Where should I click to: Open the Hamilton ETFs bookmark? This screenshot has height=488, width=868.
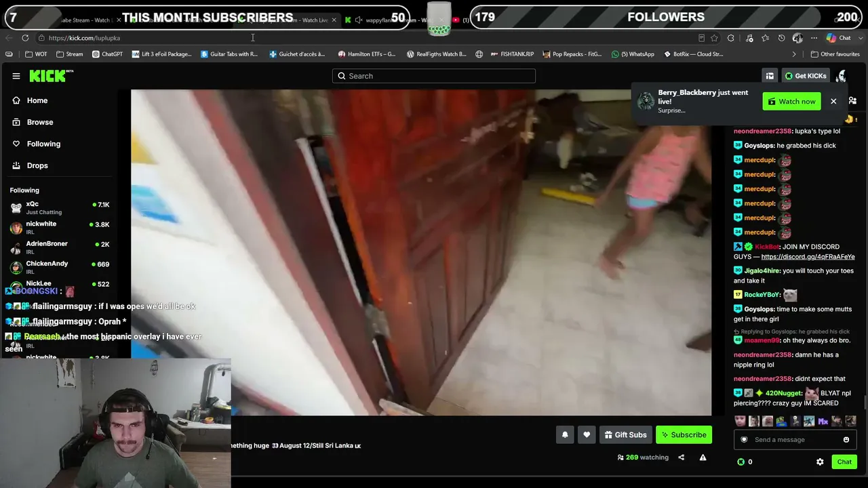pyautogui.click(x=366, y=54)
